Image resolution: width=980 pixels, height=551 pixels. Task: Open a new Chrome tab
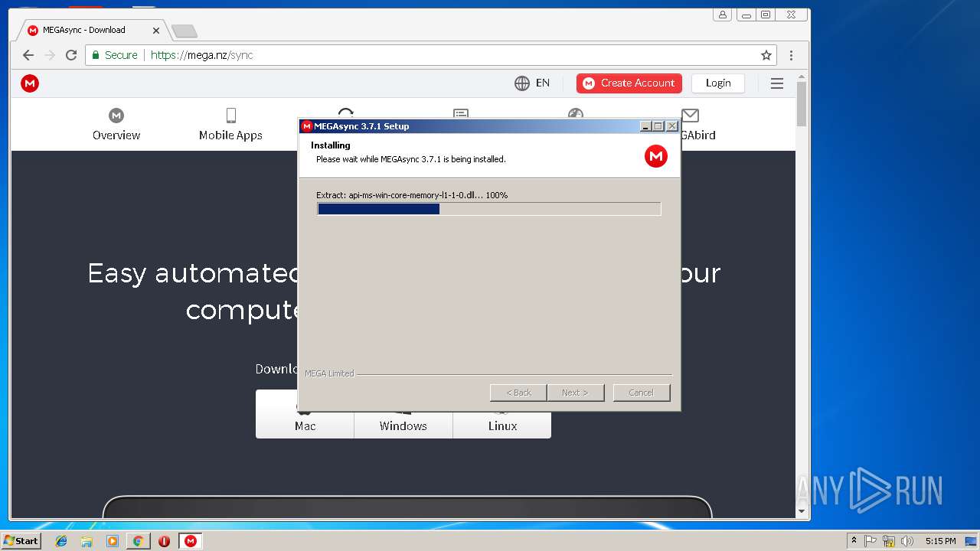click(184, 31)
